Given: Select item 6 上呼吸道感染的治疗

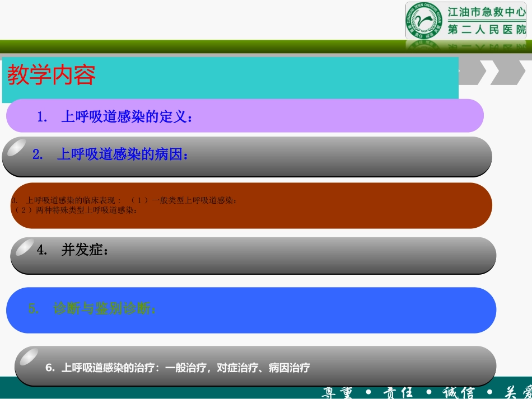Looking at the screenshot, I should coord(255,366).
